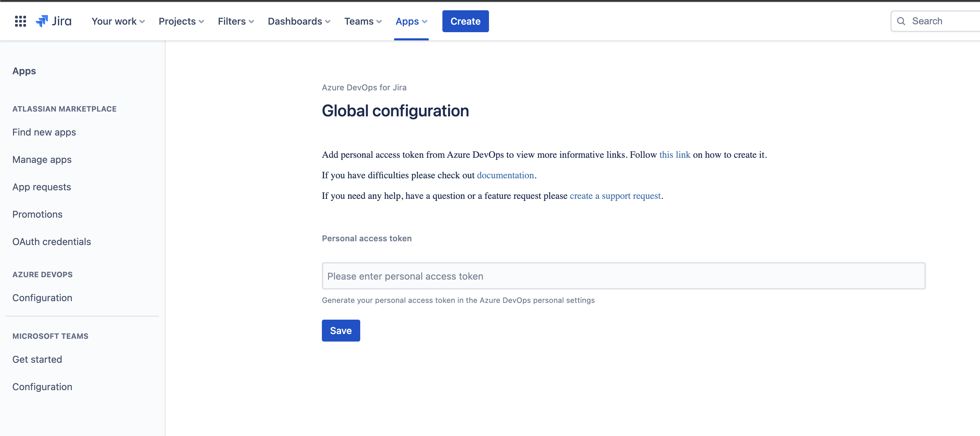Viewport: 980px width, 436px height.
Task: Click Get started under Microsoft Teams
Action: [37, 359]
